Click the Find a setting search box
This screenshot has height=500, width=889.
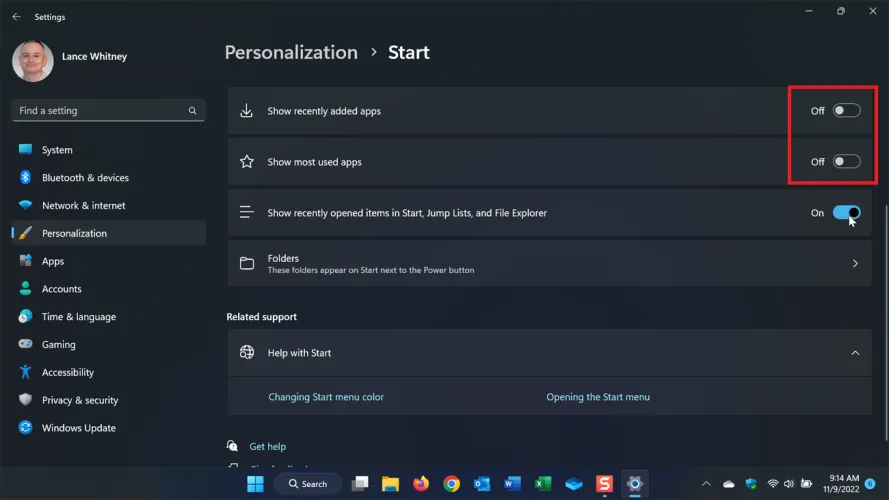click(100, 111)
